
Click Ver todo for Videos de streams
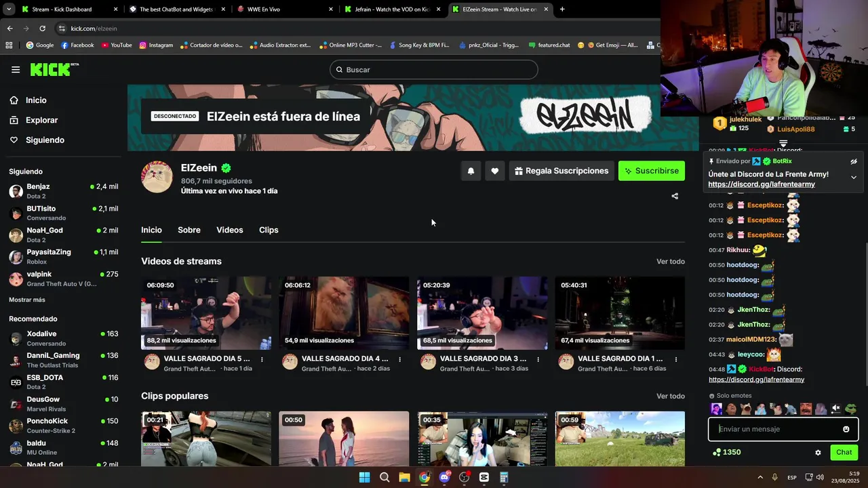[671, 262]
